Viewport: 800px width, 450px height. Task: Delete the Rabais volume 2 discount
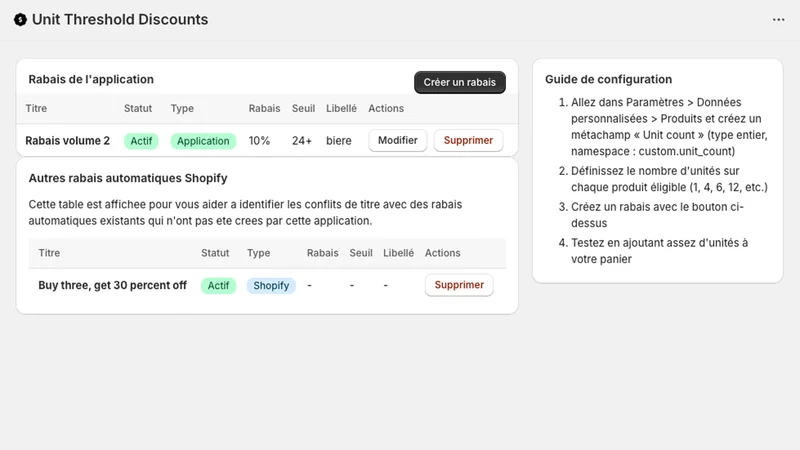(x=468, y=140)
